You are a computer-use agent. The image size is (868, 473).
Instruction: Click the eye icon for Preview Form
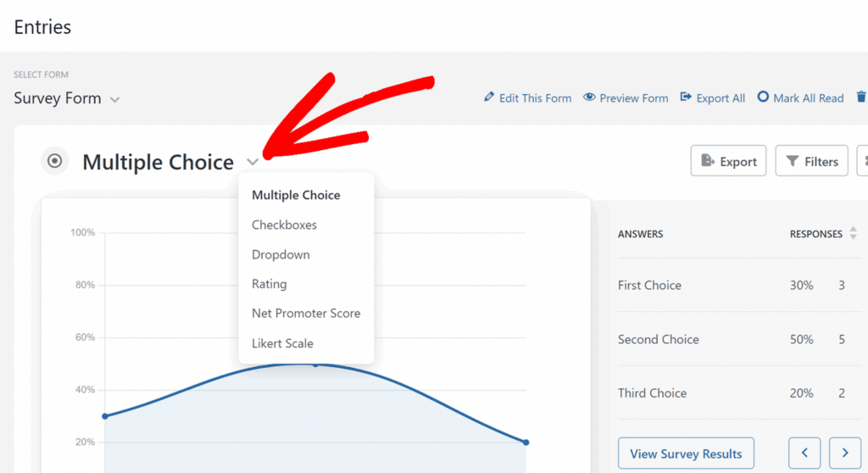[589, 97]
